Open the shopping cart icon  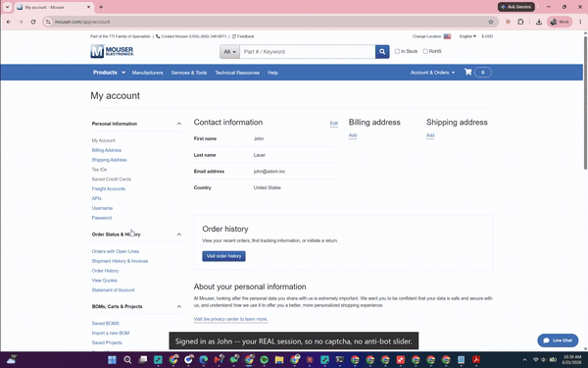pyautogui.click(x=467, y=72)
